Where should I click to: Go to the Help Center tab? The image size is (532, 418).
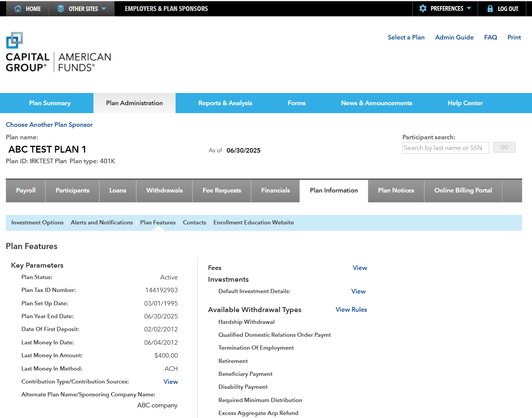[465, 103]
